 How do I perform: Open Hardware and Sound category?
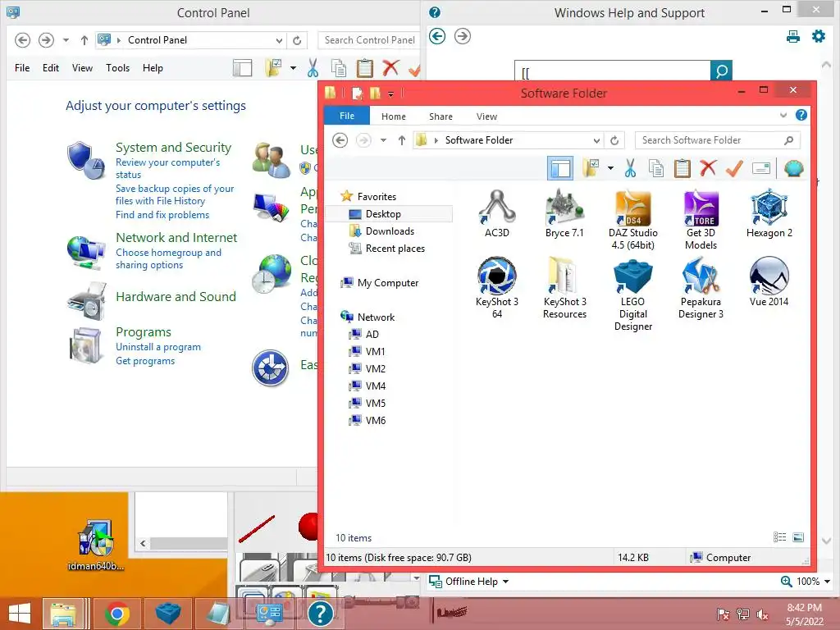click(176, 296)
